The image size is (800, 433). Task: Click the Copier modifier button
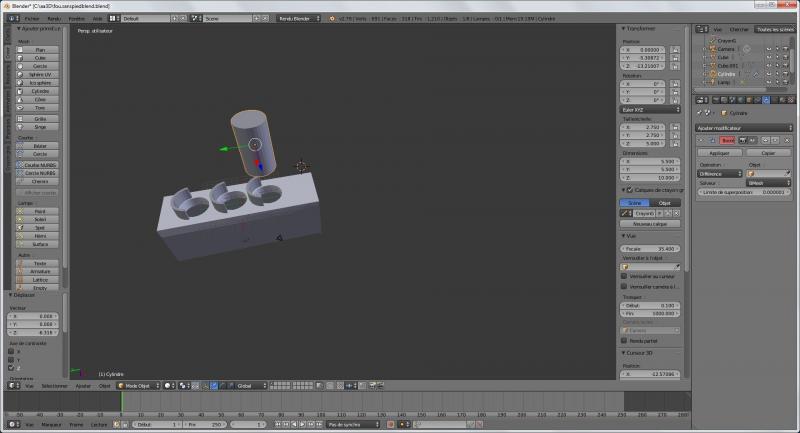(768, 153)
